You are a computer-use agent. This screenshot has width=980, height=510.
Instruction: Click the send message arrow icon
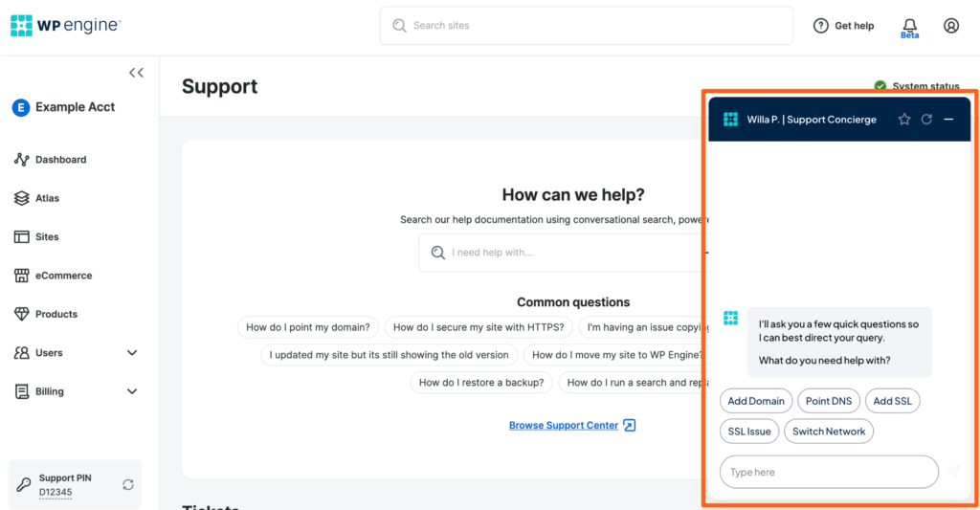coord(953,472)
